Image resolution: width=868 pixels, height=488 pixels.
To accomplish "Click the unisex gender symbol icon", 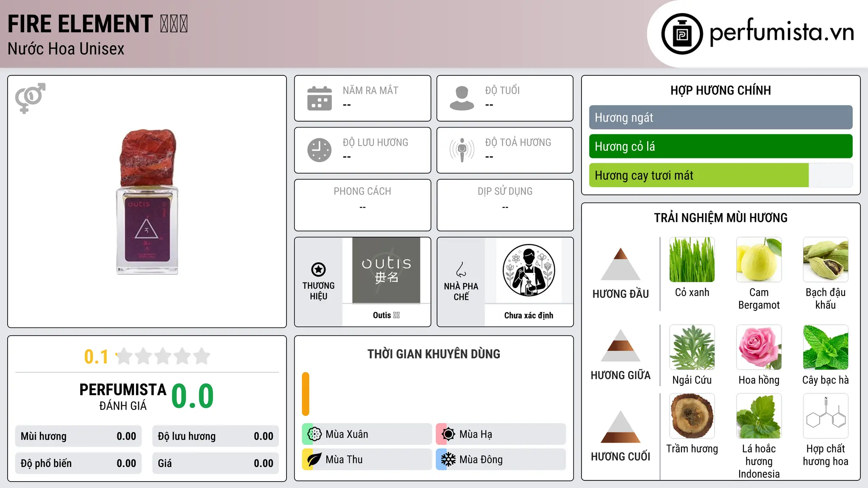I will pos(30,98).
